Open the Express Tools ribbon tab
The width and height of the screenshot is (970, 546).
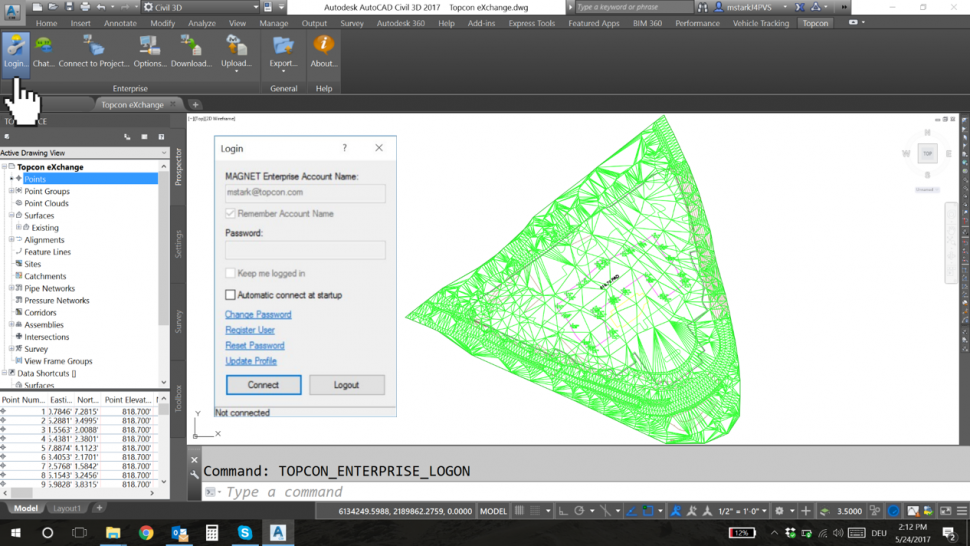(531, 23)
